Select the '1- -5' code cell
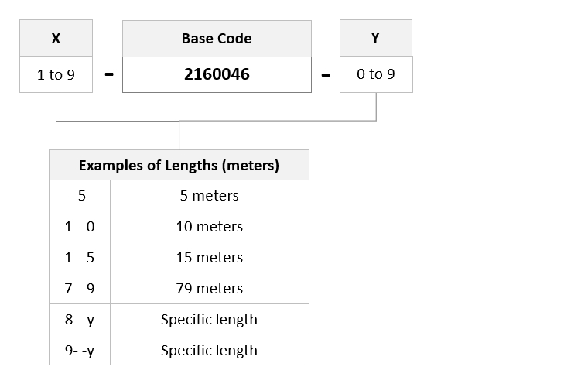The width and height of the screenshot is (588, 384). (x=80, y=258)
